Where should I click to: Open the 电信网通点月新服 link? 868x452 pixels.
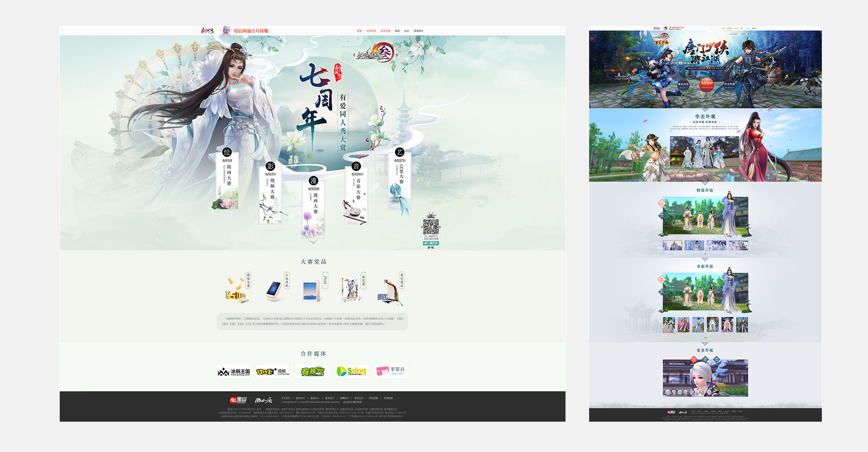251,31
